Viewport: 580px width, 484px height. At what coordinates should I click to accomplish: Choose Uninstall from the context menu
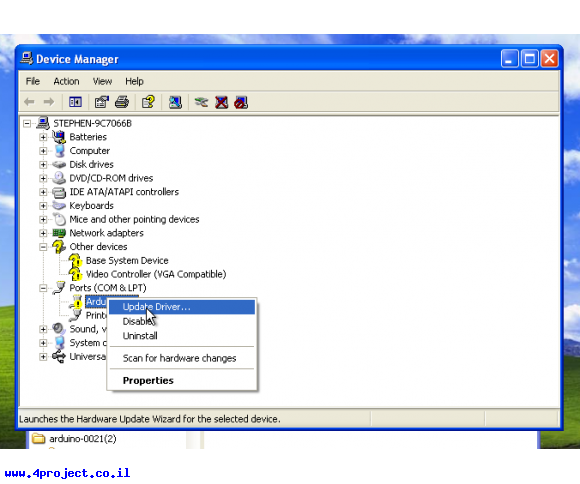(182, 336)
